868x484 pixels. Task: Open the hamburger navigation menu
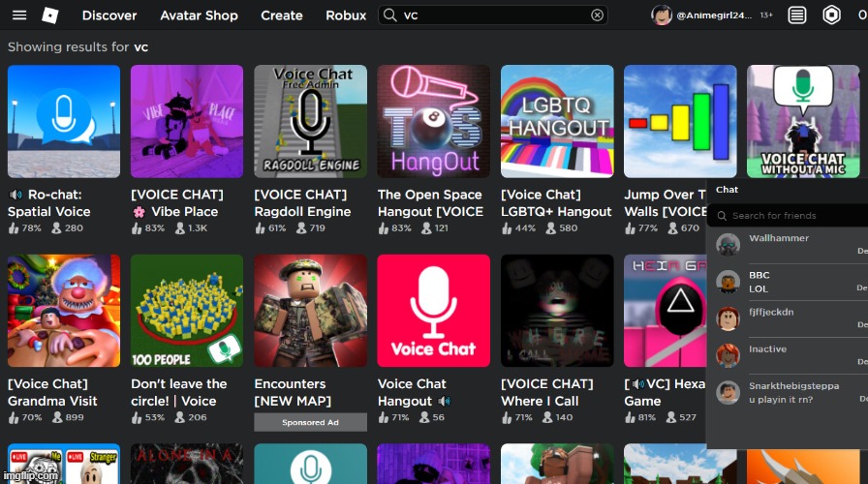tap(19, 15)
